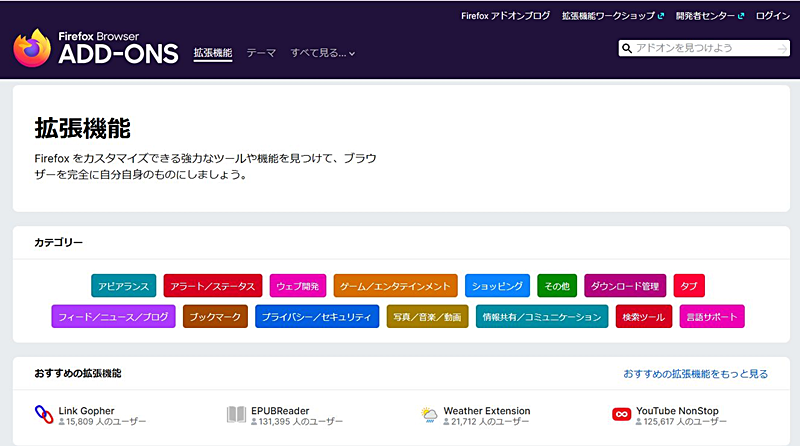Click the おすすめの拡張機能 section heading
This screenshot has height=446, width=800.
pyautogui.click(x=78, y=374)
